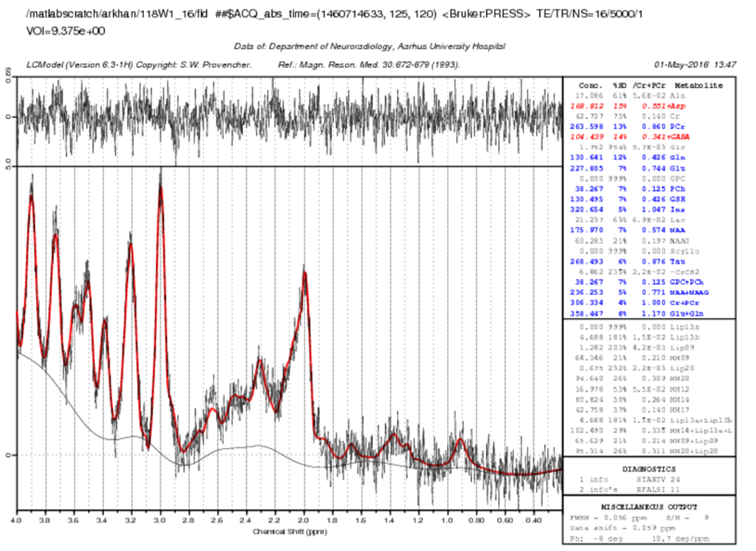Screen dimensions: 756x551
Task: Click the 3.0 tick on the ppm axis
Action: pyautogui.click(x=160, y=521)
